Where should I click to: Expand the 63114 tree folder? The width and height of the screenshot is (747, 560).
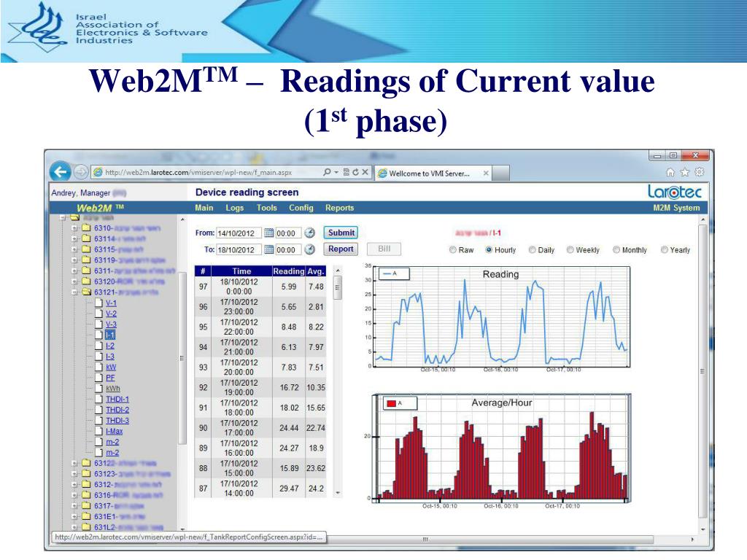[x=75, y=238]
